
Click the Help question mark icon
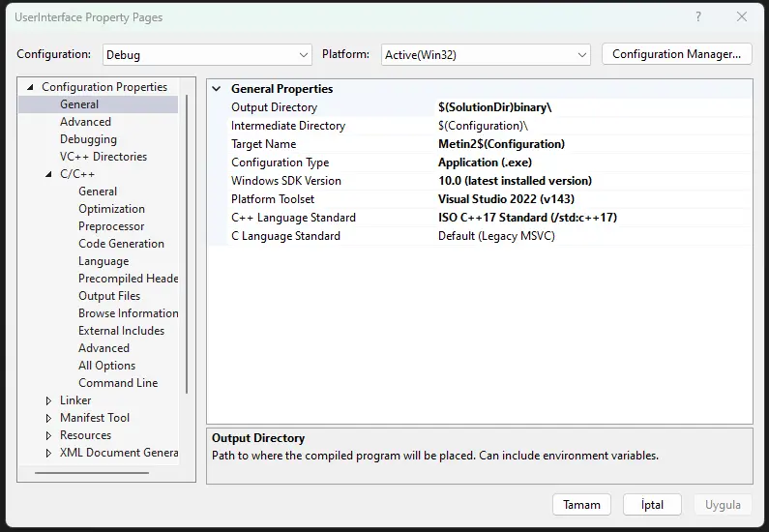[698, 17]
